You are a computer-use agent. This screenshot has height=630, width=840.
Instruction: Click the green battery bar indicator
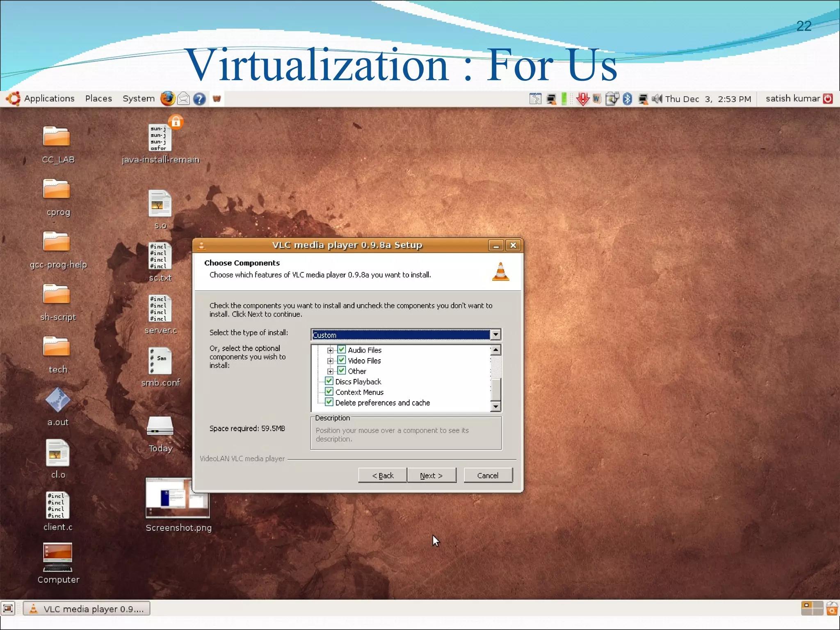[564, 99]
